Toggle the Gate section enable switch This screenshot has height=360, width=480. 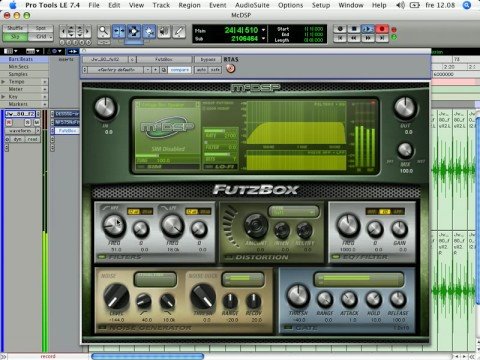tap(288, 328)
